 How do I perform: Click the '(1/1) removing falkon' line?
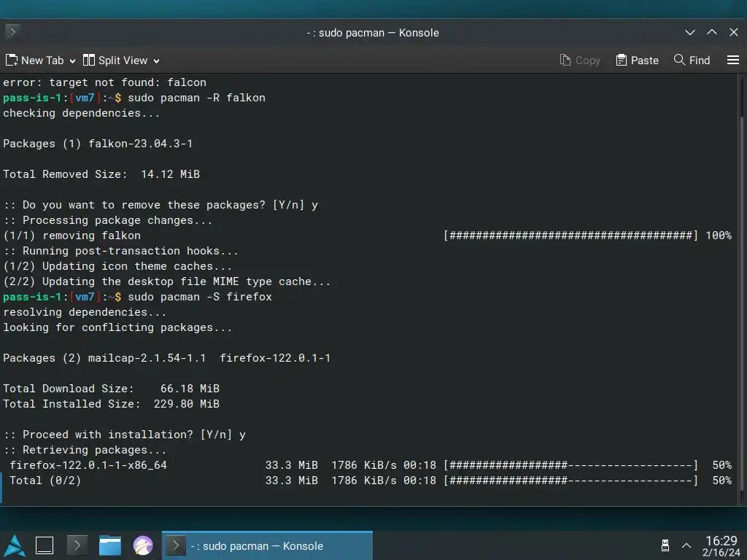[x=368, y=236]
